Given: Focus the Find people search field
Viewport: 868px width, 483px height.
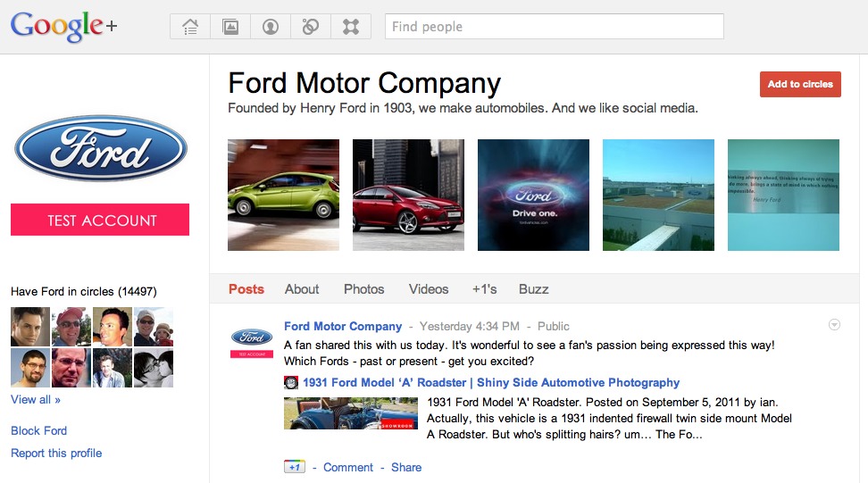Looking at the screenshot, I should pyautogui.click(x=555, y=27).
